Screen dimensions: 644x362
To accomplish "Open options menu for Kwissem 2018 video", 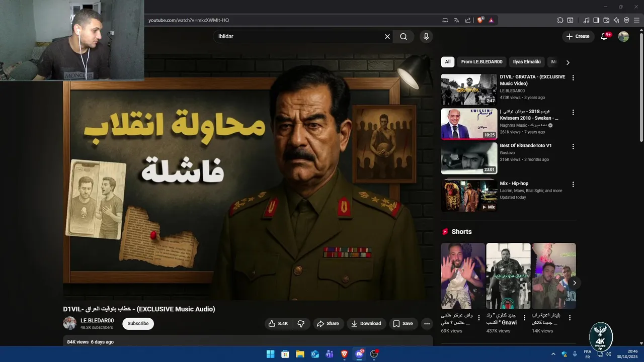I will tap(573, 112).
